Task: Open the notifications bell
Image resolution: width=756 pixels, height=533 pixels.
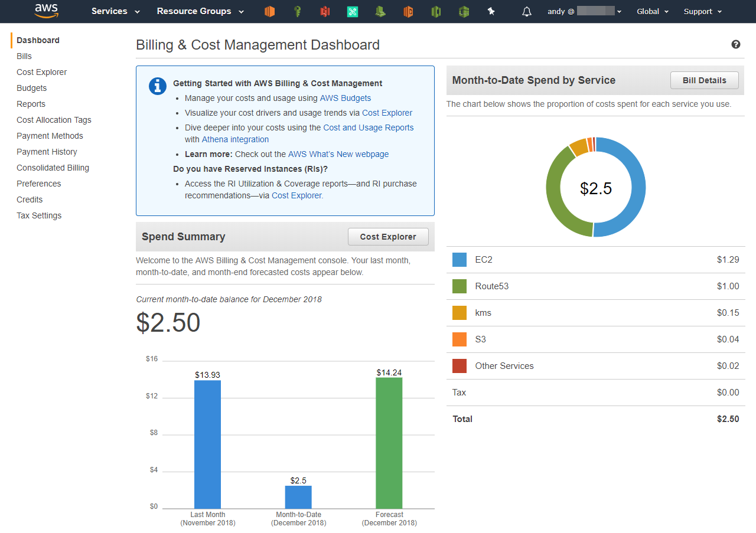Action: pos(527,11)
